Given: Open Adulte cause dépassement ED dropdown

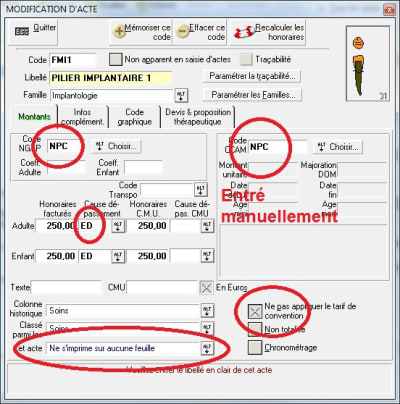Looking at the screenshot, I should pos(118,226).
